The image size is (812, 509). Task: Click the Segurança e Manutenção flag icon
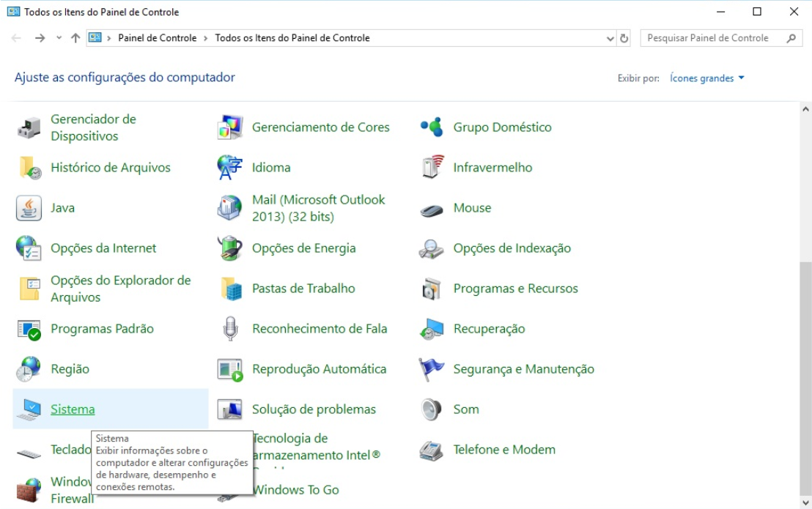(x=432, y=369)
